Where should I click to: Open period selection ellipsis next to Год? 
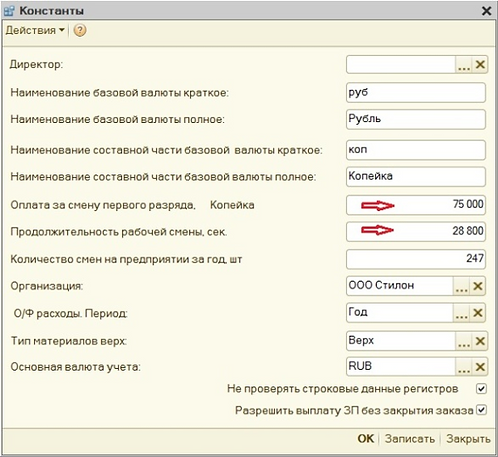tap(461, 313)
